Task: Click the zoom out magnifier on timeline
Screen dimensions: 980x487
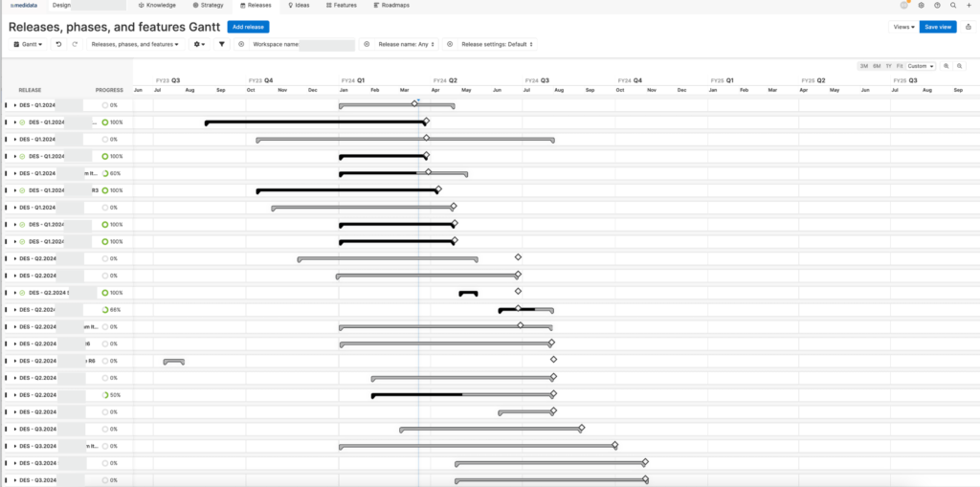Action: (x=958, y=66)
